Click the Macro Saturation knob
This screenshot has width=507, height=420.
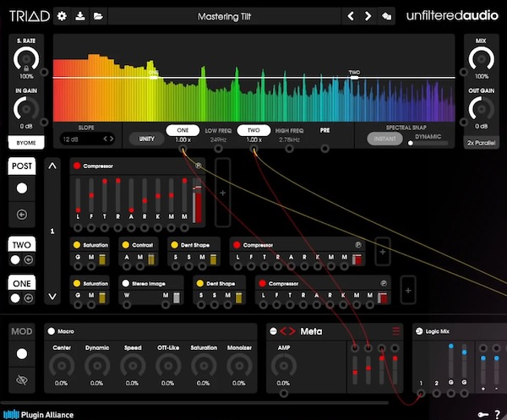point(204,366)
